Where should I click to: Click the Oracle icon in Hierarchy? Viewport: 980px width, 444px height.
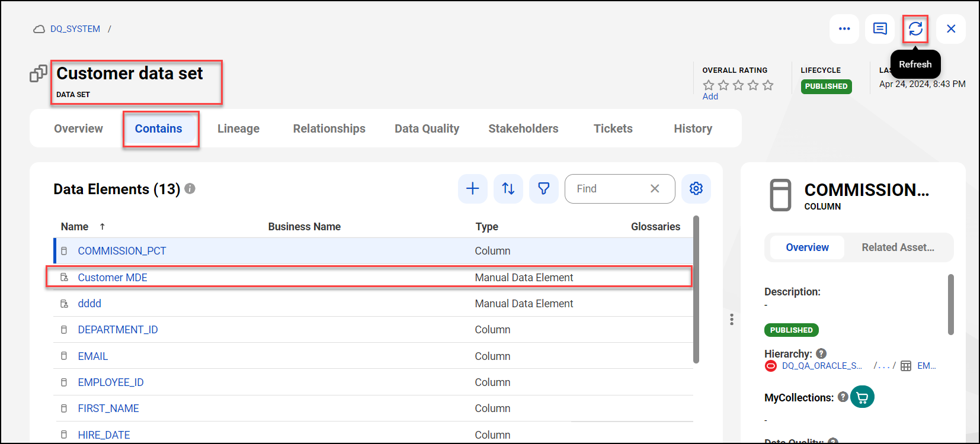pos(771,366)
